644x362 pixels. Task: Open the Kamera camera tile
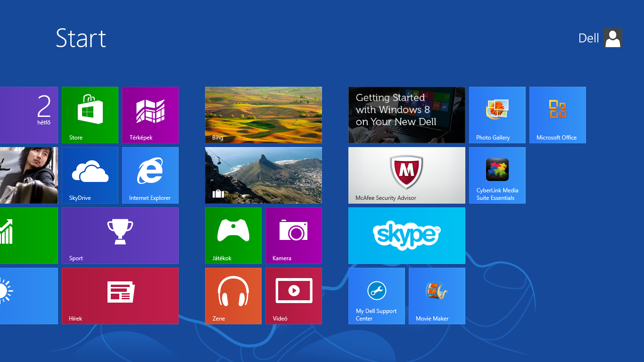point(294,236)
